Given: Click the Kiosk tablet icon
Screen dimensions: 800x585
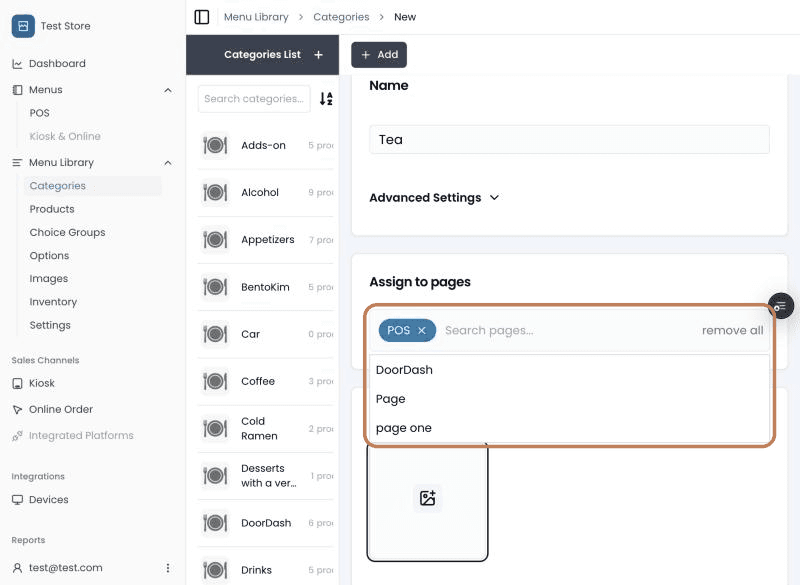Looking at the screenshot, I should coord(17,383).
